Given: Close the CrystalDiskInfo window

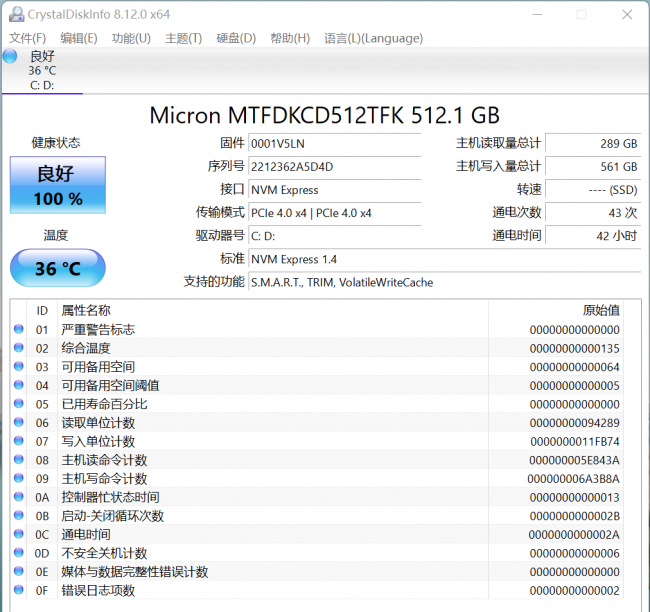Looking at the screenshot, I should [627, 15].
